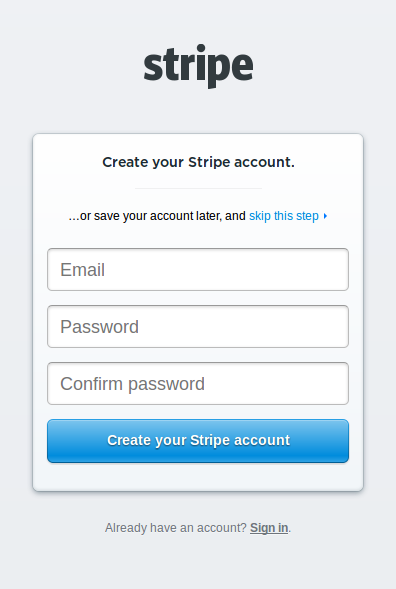Click the 'Already have an account?' text
Image resolution: width=396 pixels, height=589 pixels.
coord(175,528)
